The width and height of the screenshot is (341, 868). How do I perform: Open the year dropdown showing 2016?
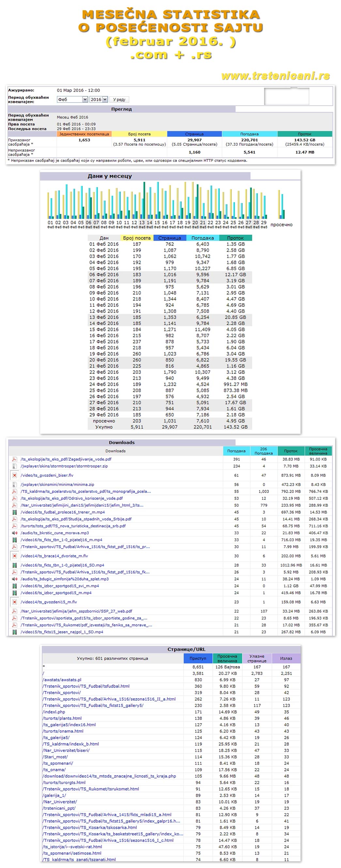point(99,100)
